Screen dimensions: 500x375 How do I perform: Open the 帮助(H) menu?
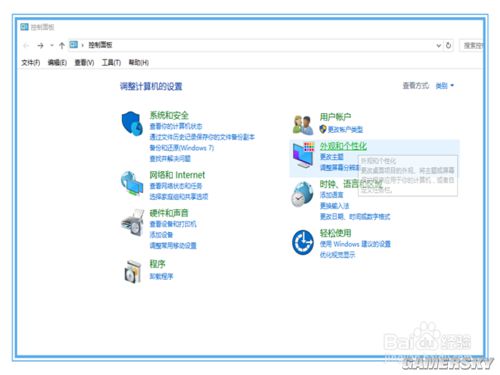pos(139,62)
